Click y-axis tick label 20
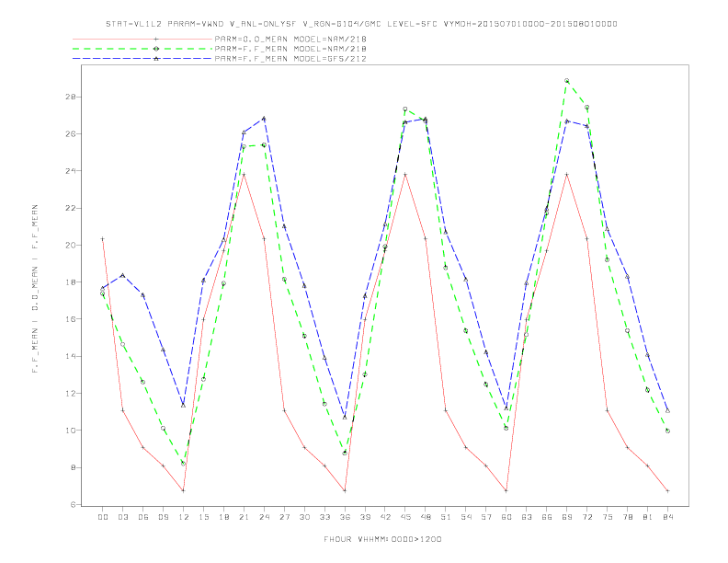 71,245
